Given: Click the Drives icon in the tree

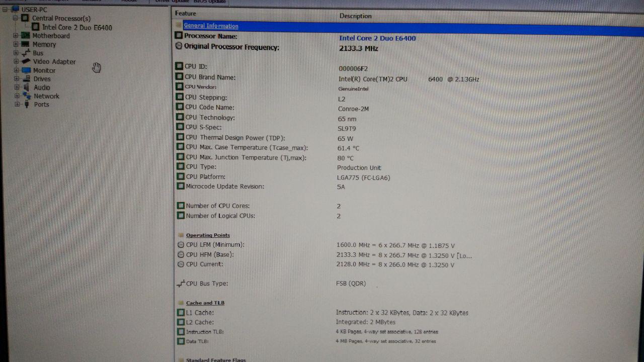Looking at the screenshot, I should click(27, 78).
